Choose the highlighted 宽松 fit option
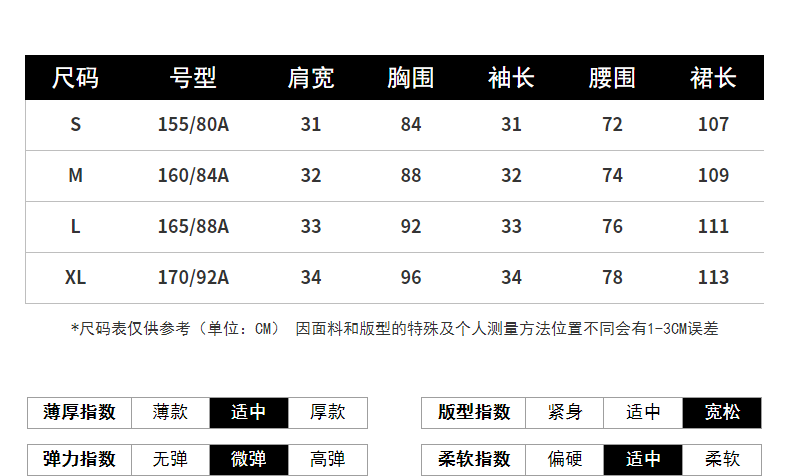 [x=722, y=412]
